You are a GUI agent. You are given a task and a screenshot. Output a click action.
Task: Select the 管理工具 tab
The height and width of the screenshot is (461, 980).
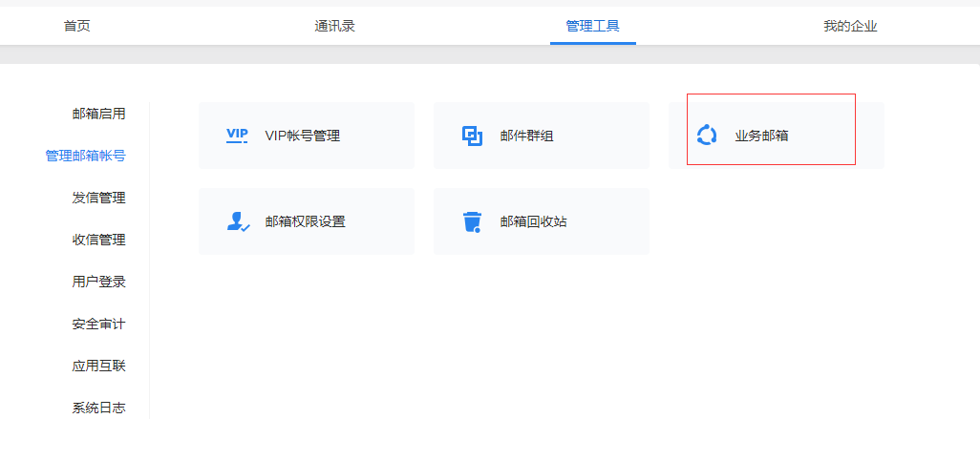[592, 26]
